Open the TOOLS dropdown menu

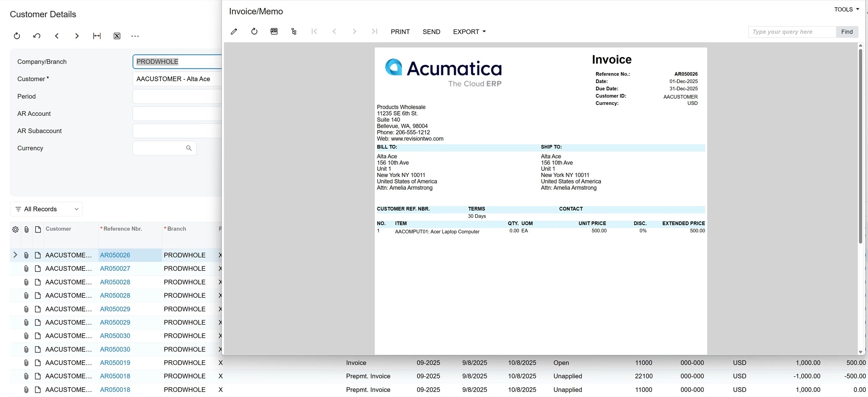(x=846, y=9)
